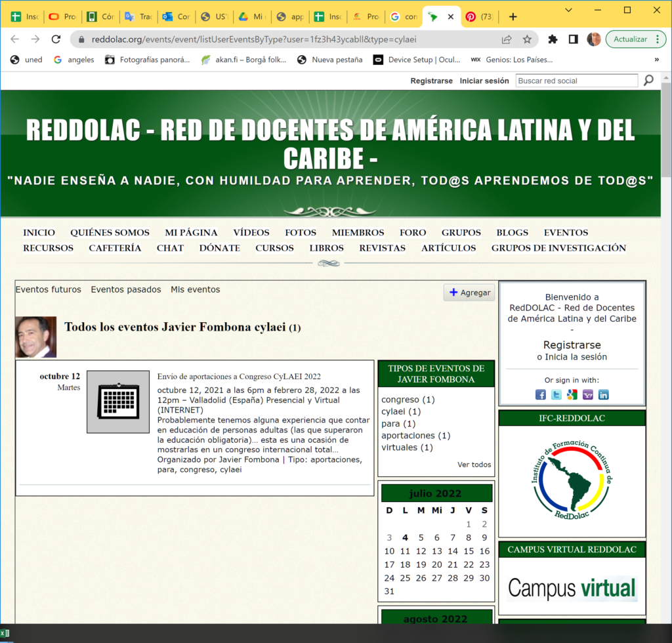The image size is (672, 643).
Task: Switch to the Google Drive 'Mi' tab
Action: click(253, 16)
